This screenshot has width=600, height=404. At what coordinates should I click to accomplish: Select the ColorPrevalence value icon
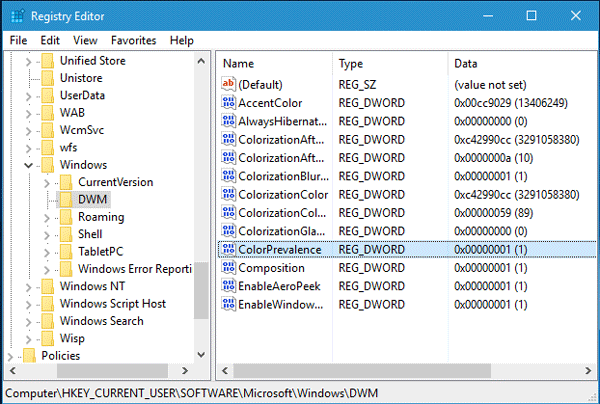tap(227, 249)
